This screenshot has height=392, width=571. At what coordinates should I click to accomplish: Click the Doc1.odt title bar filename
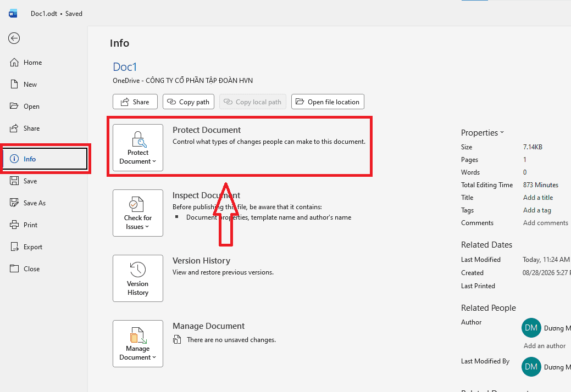pos(44,14)
